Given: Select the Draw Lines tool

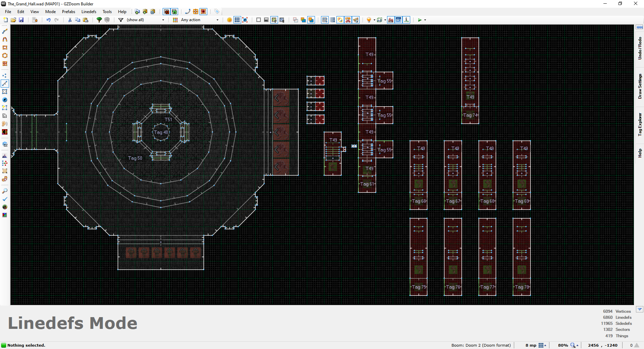Looking at the screenshot, I should [5, 31].
